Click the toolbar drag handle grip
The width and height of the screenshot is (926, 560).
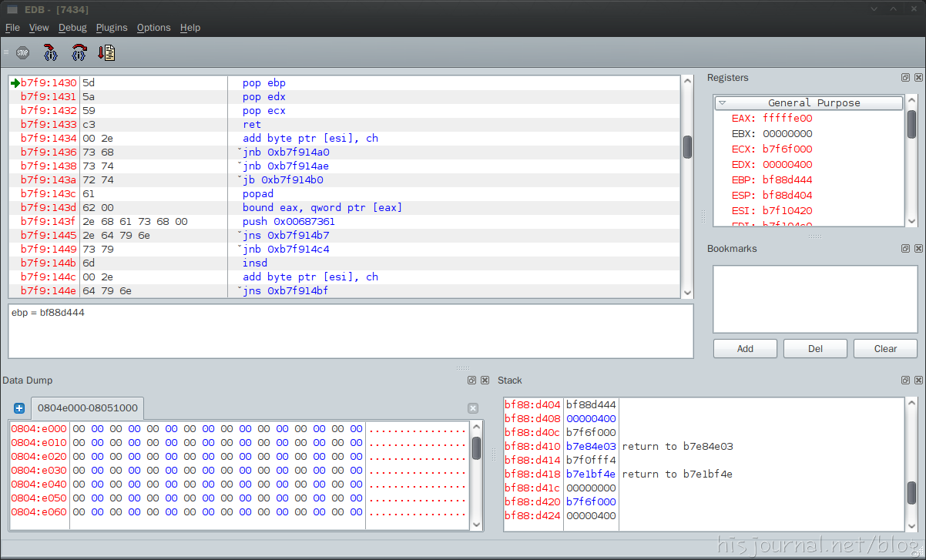point(6,53)
